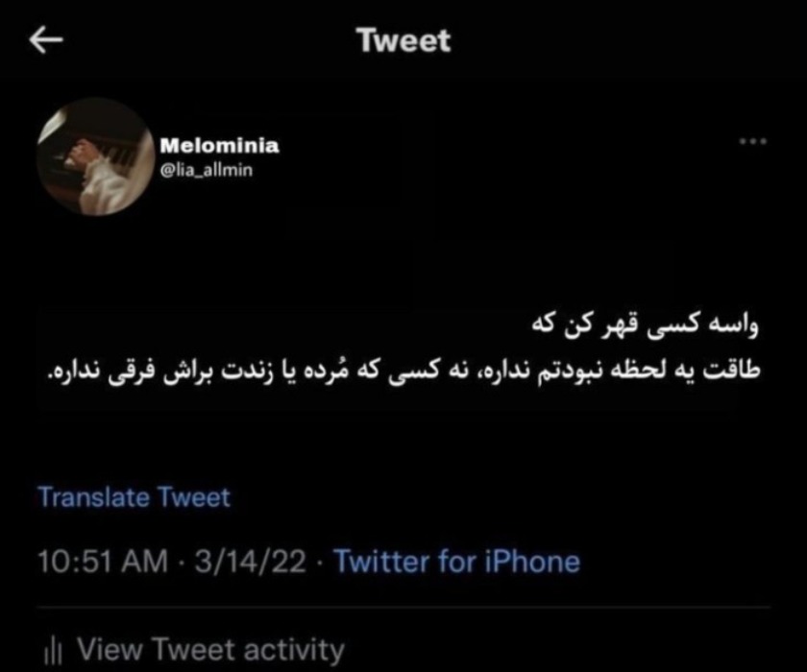Select the first line of Persian tweet text
The width and height of the screenshot is (807, 672).
click(x=646, y=326)
